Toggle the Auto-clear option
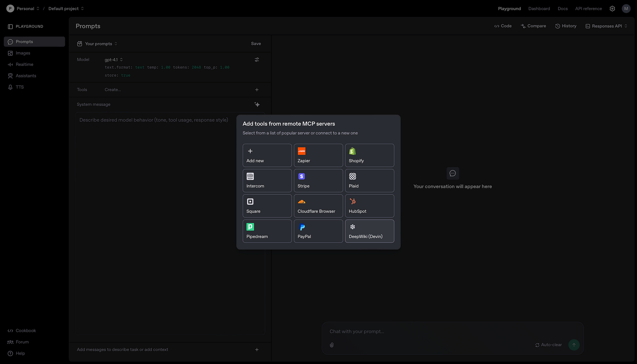The width and height of the screenshot is (637, 364). point(548,345)
